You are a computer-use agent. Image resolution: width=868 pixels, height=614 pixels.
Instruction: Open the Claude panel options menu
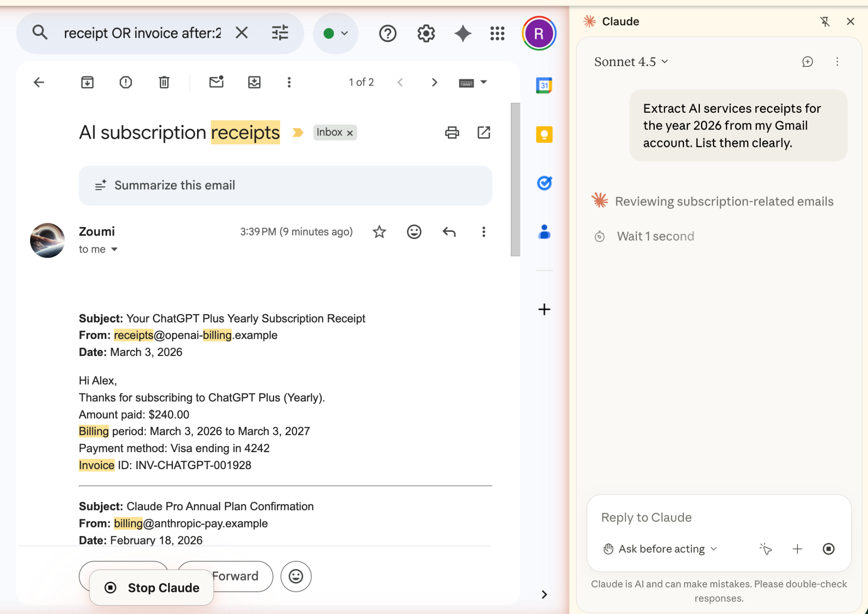tap(837, 62)
